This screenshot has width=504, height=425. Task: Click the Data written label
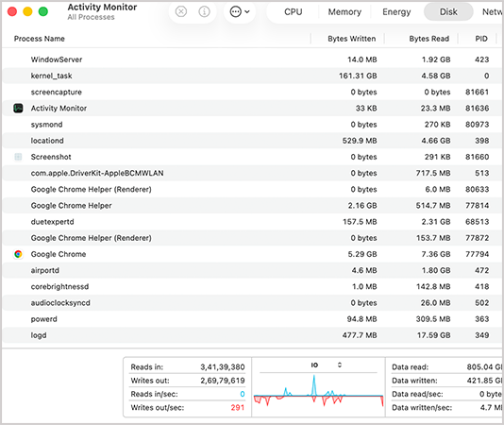tap(414, 381)
